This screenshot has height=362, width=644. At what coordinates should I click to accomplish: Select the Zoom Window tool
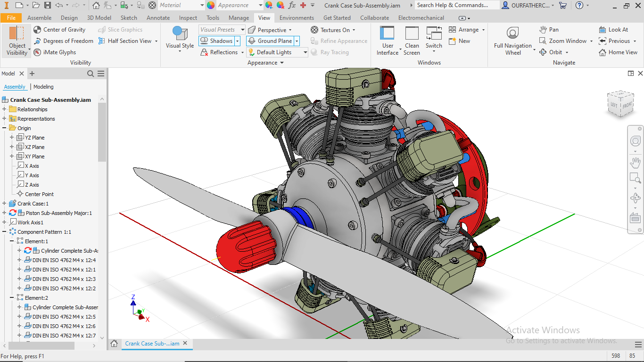(x=563, y=41)
